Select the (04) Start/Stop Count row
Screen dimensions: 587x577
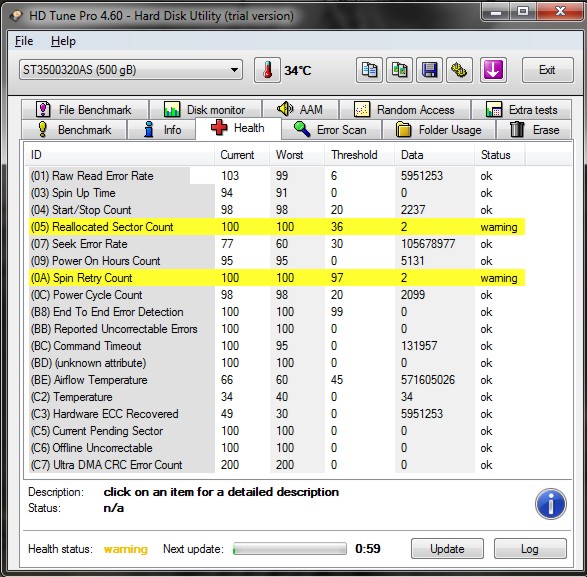(277, 210)
